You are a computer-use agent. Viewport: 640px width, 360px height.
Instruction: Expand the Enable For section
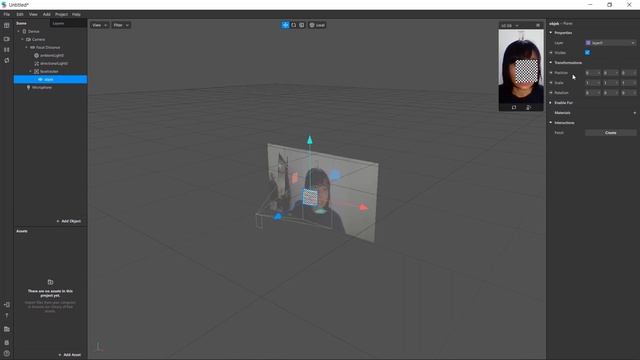coord(551,103)
